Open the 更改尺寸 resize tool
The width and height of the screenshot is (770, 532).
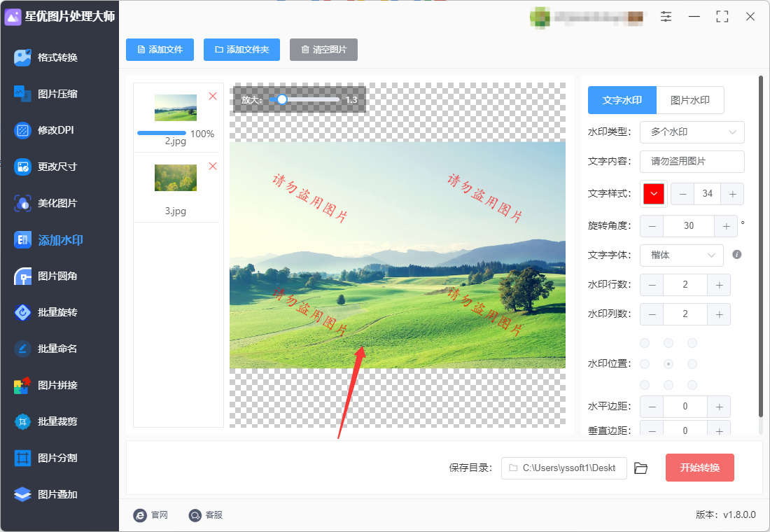pyautogui.click(x=45, y=167)
